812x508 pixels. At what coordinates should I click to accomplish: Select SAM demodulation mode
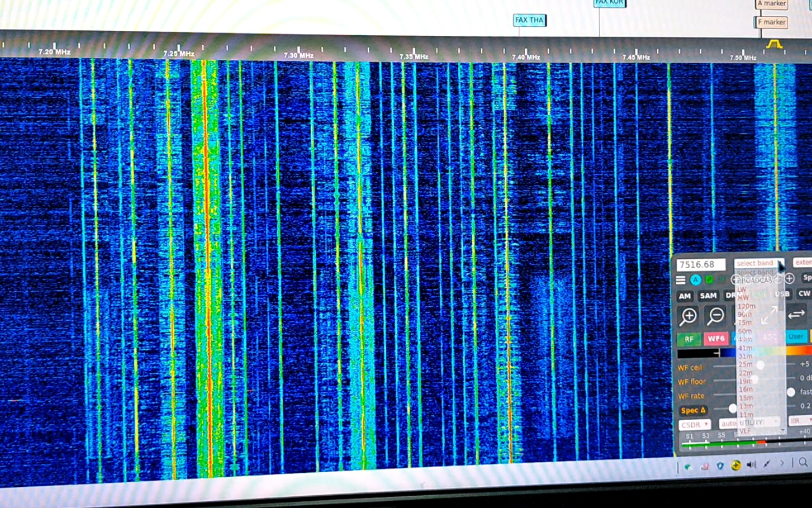pos(708,295)
